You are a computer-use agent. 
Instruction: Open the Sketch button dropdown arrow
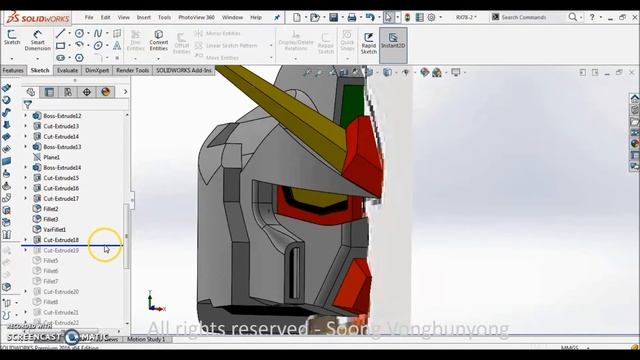12,58
